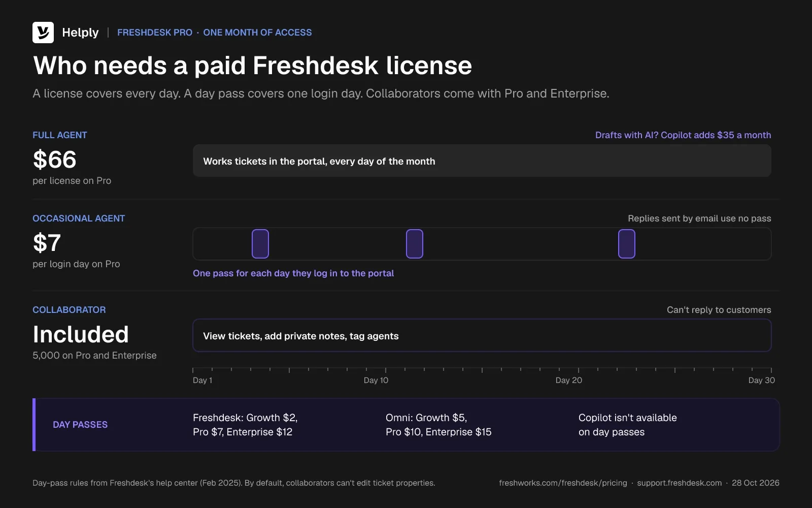Click the day-pass marker near Day 12
This screenshot has width=812, height=508.
click(415, 244)
